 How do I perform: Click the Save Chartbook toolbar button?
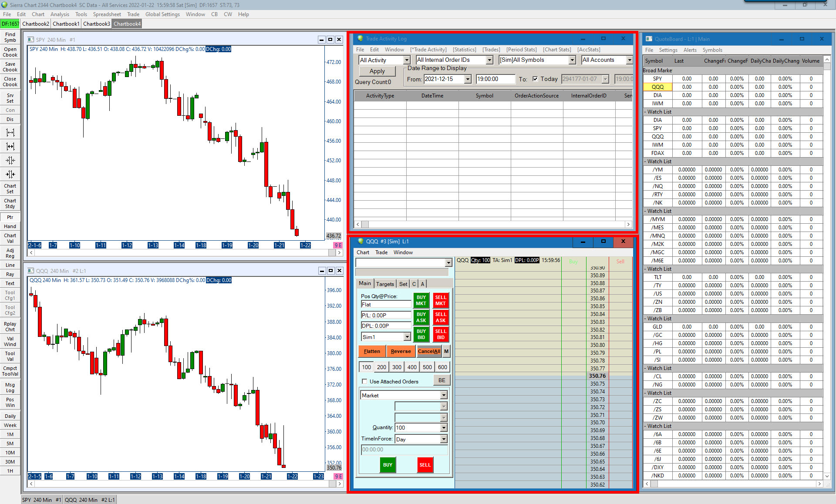[x=10, y=67]
